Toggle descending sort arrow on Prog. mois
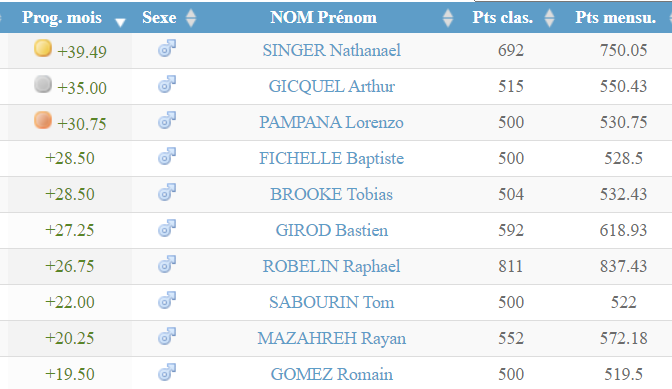Viewport: 672px width, 389px height. [x=120, y=22]
